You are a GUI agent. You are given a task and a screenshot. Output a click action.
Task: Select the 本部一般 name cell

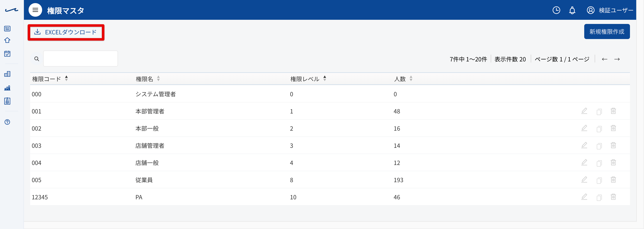[x=147, y=129]
